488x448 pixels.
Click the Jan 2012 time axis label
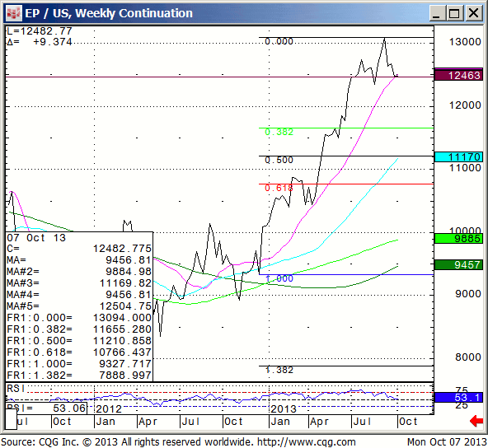(106, 422)
